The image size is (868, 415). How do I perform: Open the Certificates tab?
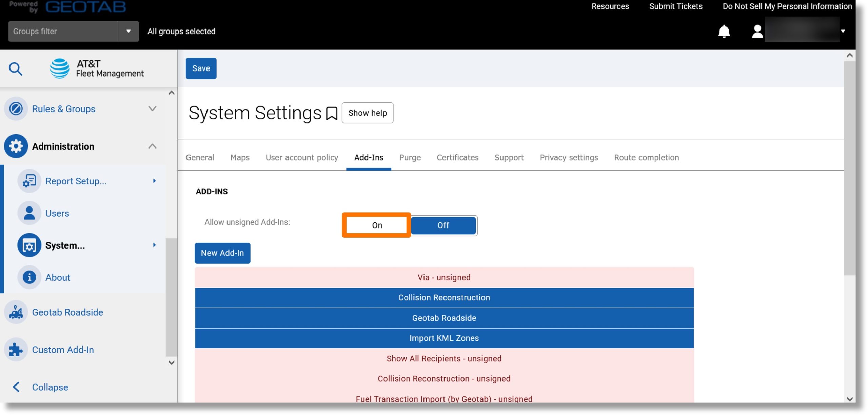coord(457,158)
